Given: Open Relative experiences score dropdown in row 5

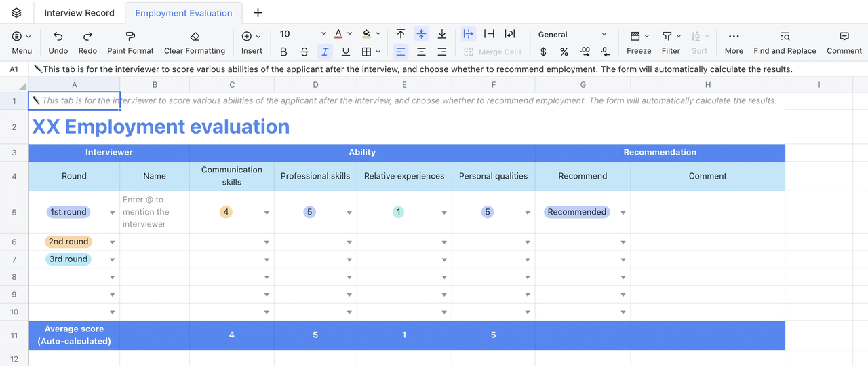Looking at the screenshot, I should [444, 213].
